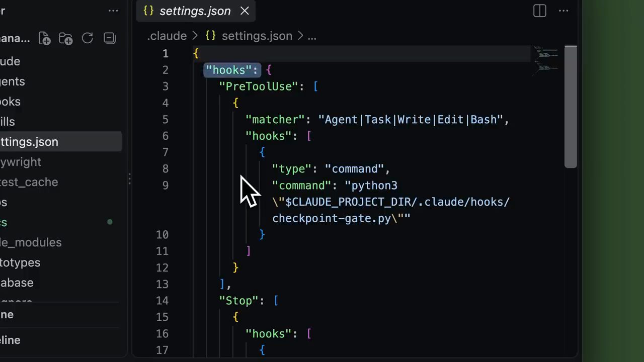The width and height of the screenshot is (644, 362).
Task: Click the breadcrumb ellipsis segment
Action: tap(312, 36)
